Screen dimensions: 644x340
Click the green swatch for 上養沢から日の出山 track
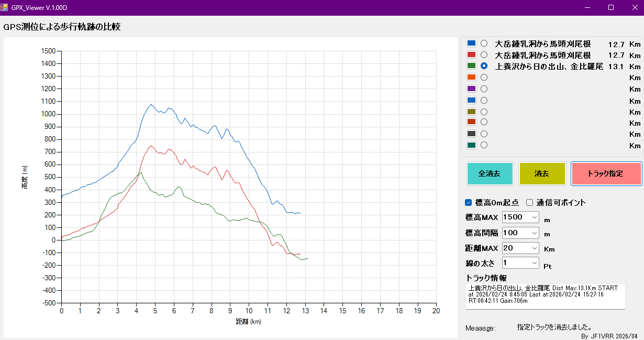pyautogui.click(x=471, y=66)
